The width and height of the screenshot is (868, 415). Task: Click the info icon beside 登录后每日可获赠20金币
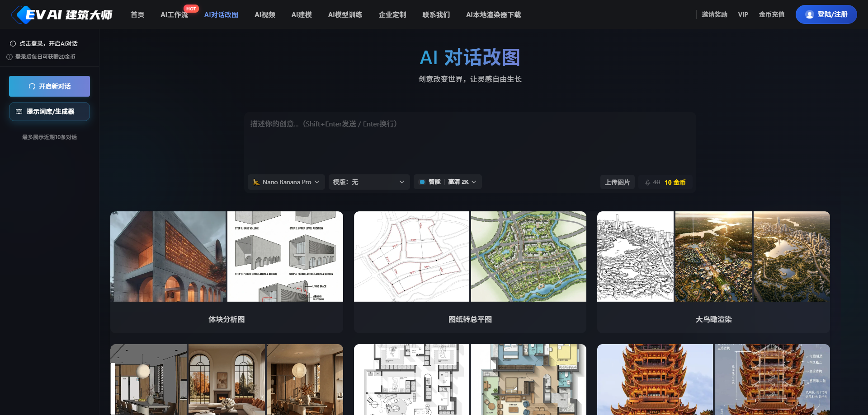tap(9, 57)
